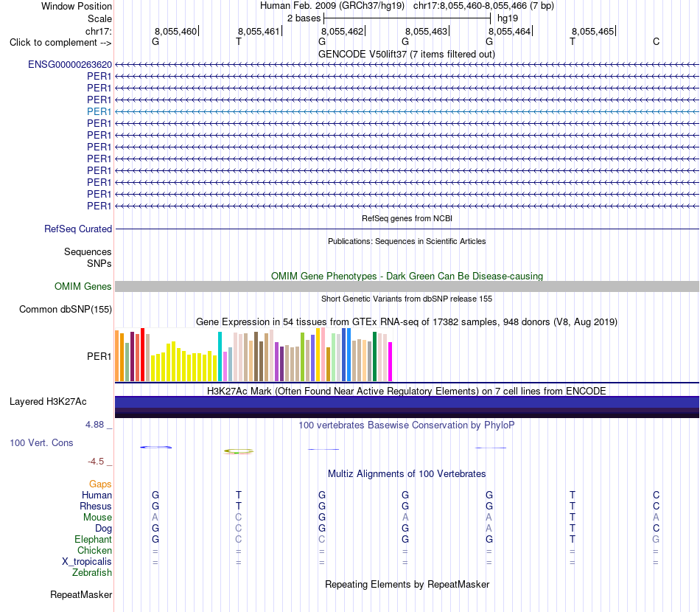This screenshot has height=612, width=700.
Task: Click the gray OMIM Genes bar
Action: (407, 286)
